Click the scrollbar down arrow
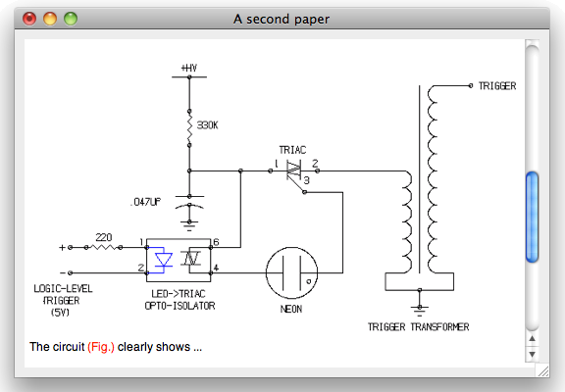The image size is (565, 392). tap(532, 355)
